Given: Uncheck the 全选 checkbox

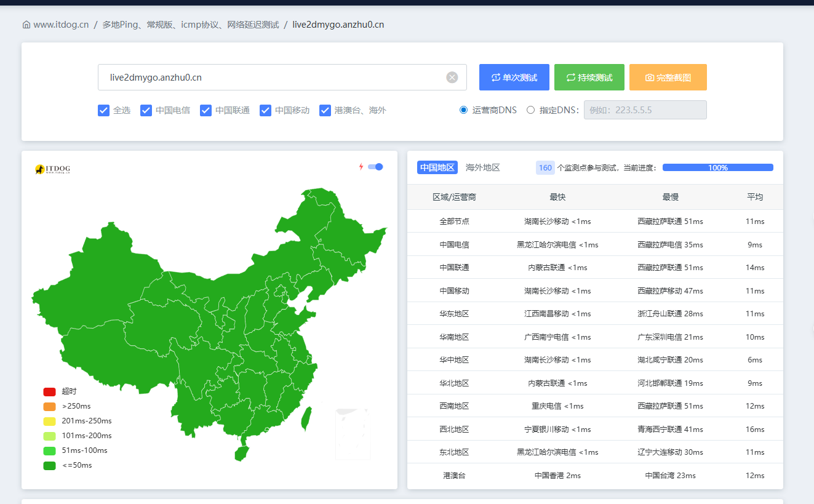Looking at the screenshot, I should pyautogui.click(x=104, y=111).
